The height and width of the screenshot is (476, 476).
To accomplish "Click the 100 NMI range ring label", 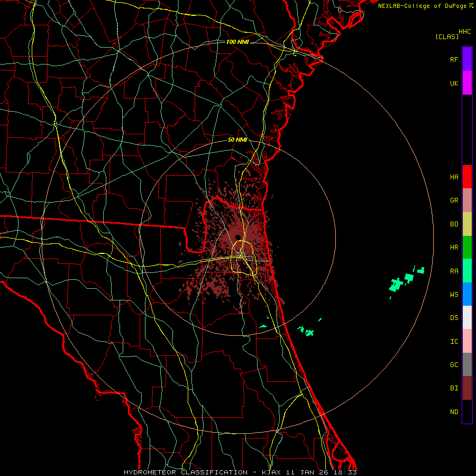I will (x=237, y=42).
